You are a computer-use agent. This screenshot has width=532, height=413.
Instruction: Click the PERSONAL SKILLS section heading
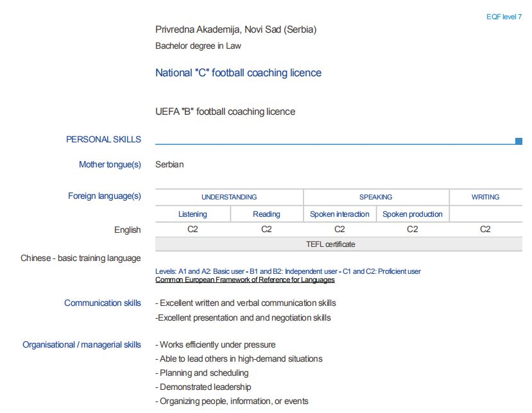(x=103, y=139)
